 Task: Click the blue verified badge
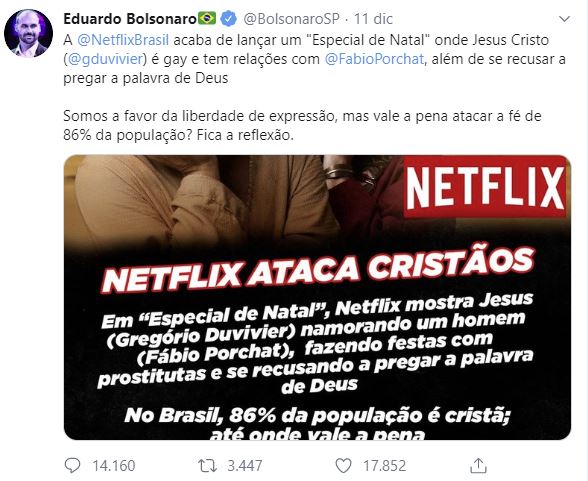coord(228,18)
